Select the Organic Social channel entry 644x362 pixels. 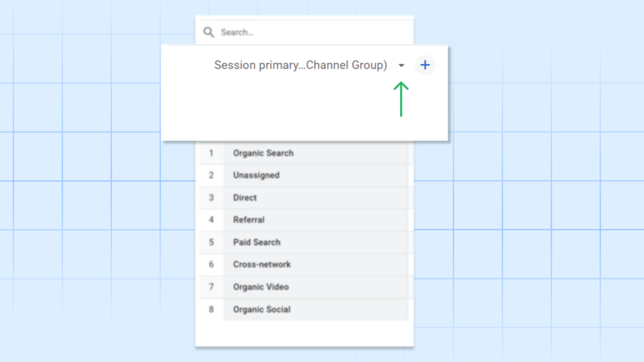coord(260,309)
